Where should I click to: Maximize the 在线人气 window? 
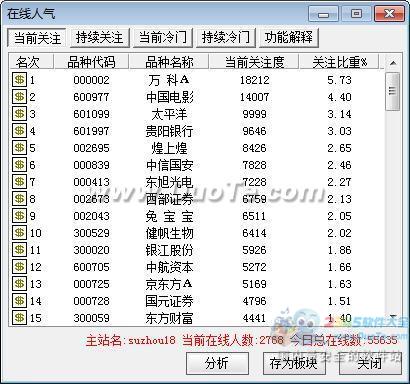(x=356, y=14)
